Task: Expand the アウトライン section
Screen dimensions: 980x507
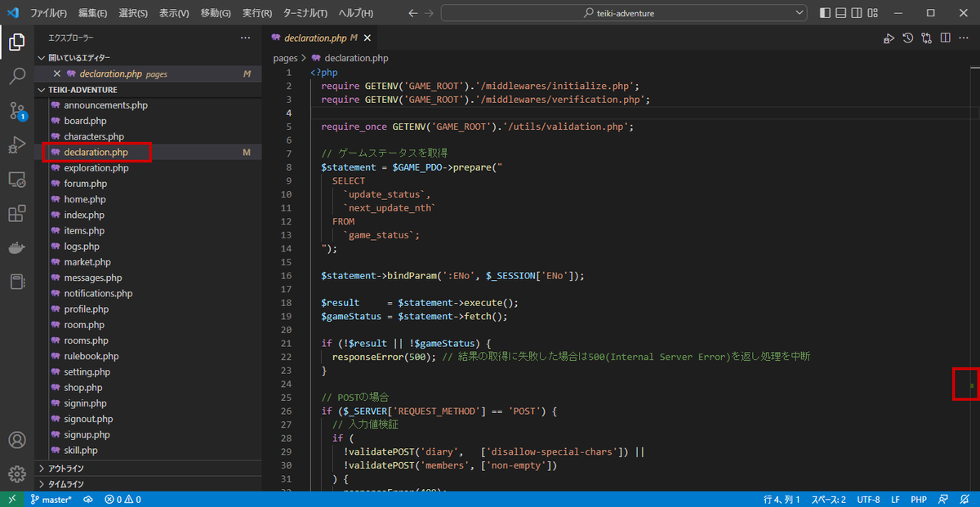Action: click(65, 469)
